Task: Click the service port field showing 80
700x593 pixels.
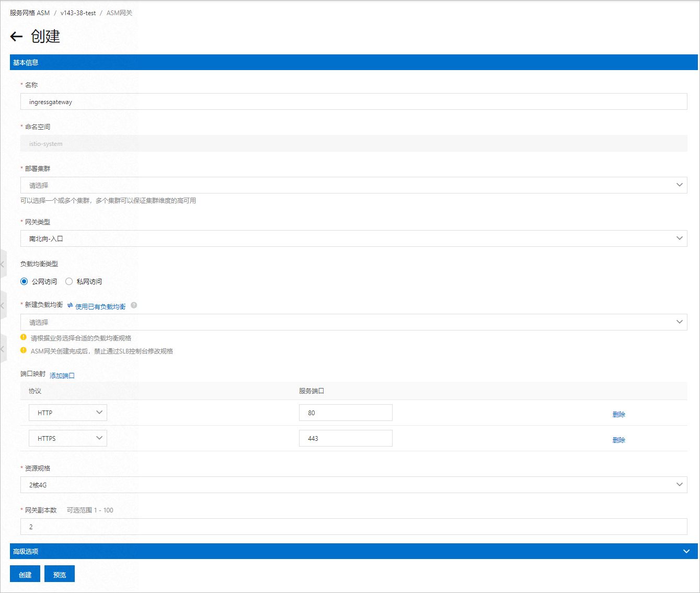Action: [346, 413]
